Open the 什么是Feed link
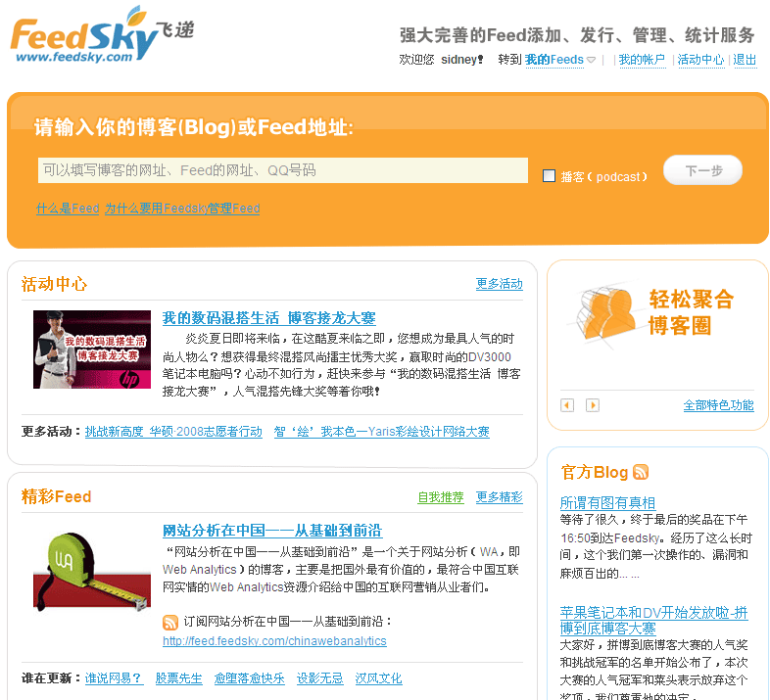770x700 pixels. (x=68, y=209)
